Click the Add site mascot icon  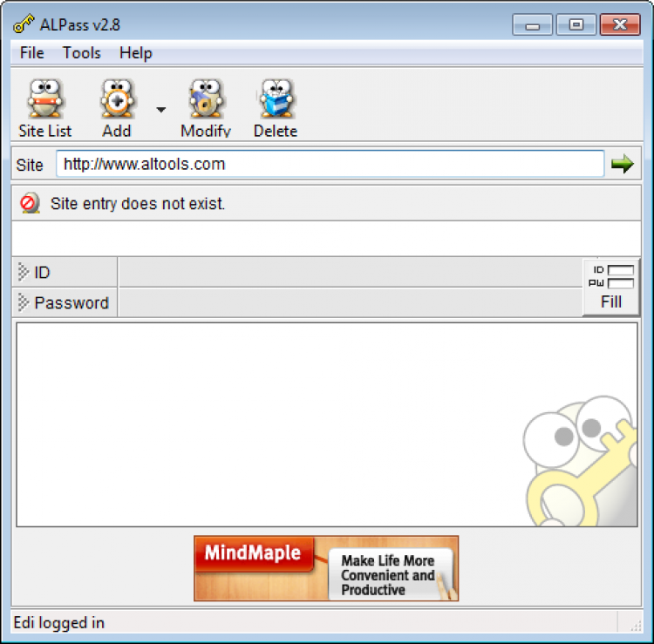(x=117, y=99)
